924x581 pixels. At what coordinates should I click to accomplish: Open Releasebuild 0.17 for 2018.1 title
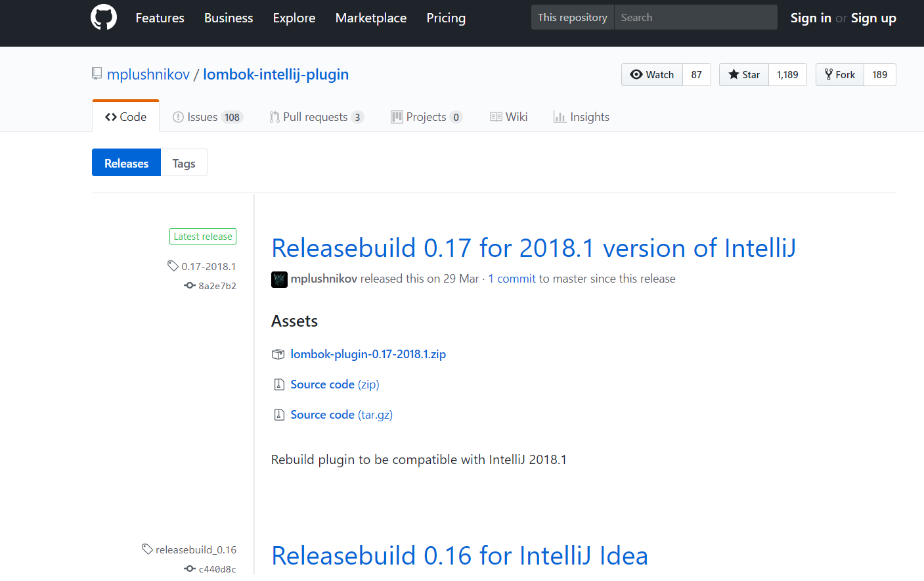534,248
